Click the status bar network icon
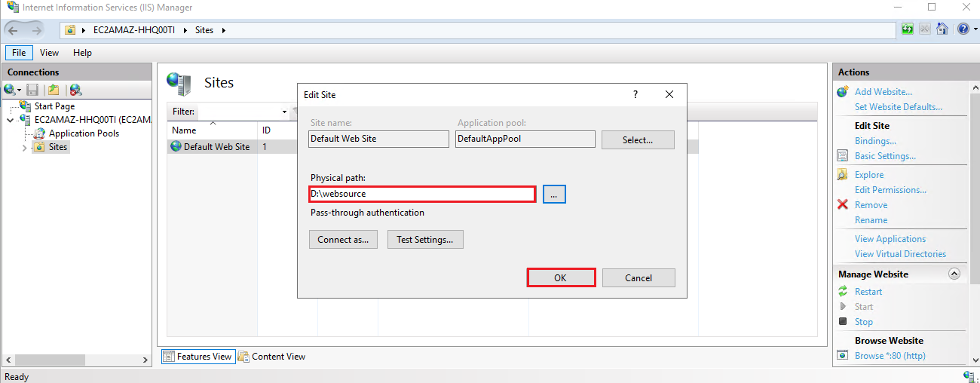 point(969,376)
